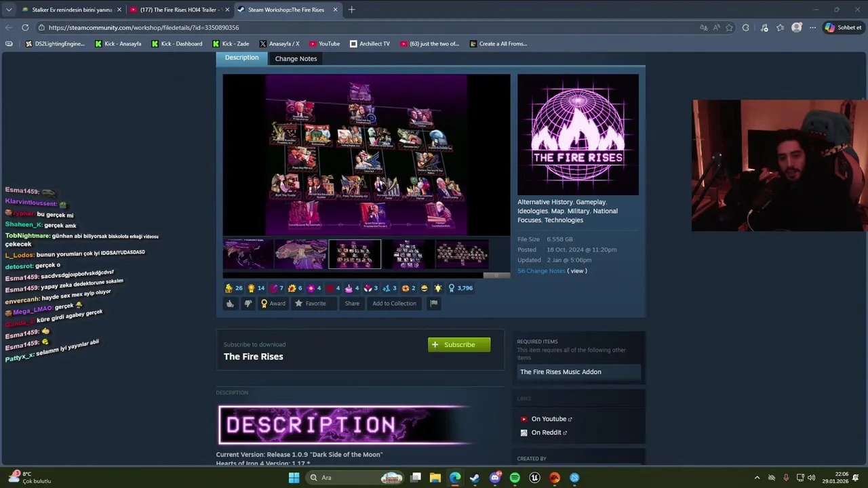The image size is (868, 488).
Task: Click the lightbulb award reaction
Action: pos(438,288)
